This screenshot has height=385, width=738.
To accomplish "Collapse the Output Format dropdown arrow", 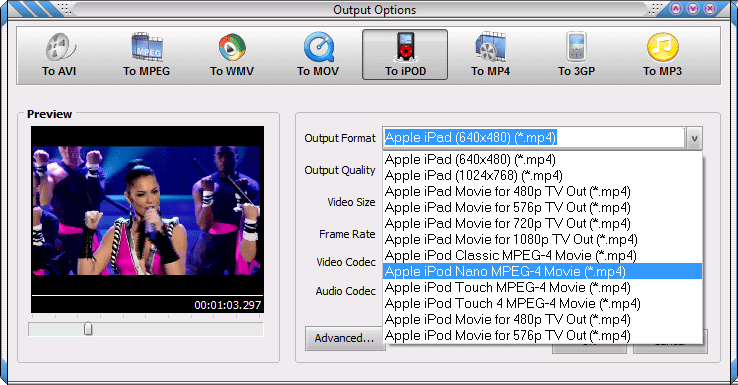I will pyautogui.click(x=694, y=138).
